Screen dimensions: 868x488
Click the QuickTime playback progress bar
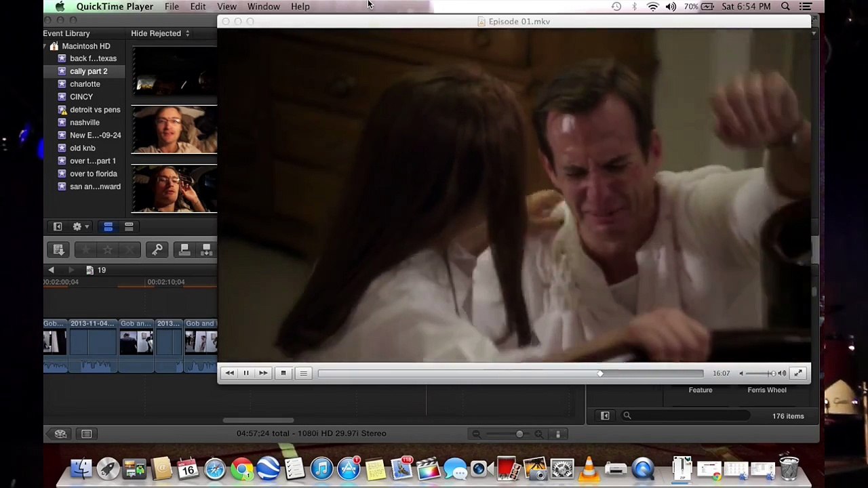[x=511, y=373]
